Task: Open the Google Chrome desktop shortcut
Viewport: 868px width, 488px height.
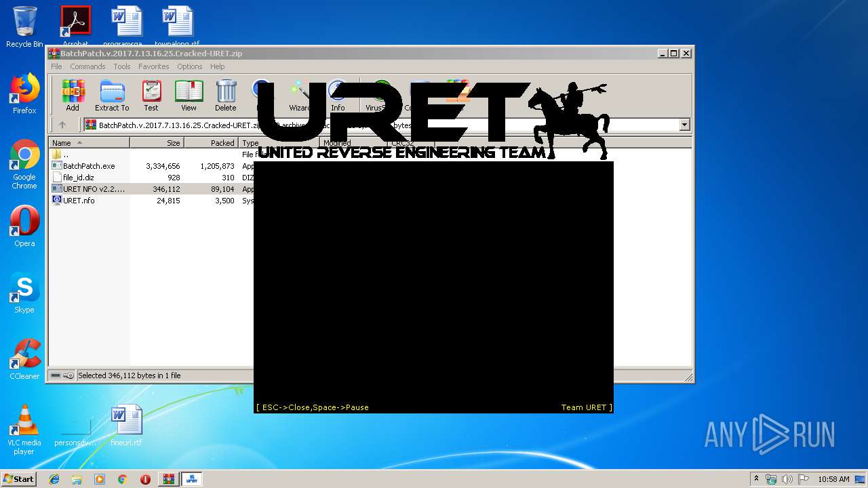Action: coord(24,164)
